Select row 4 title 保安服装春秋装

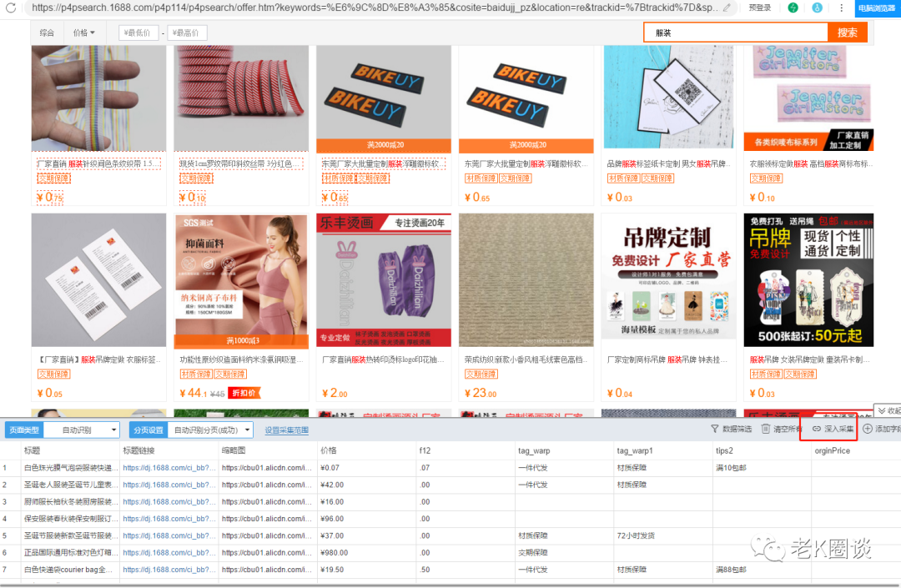click(x=71, y=519)
